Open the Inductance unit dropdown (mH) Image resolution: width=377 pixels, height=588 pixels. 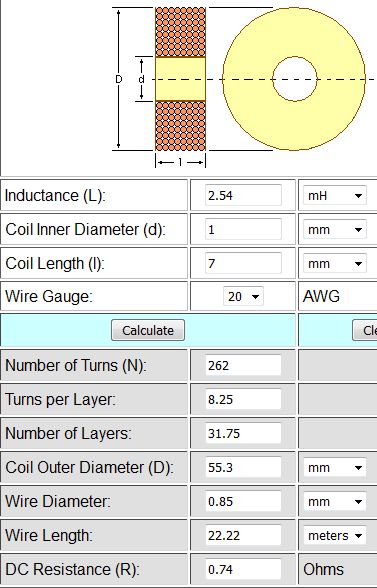(335, 195)
